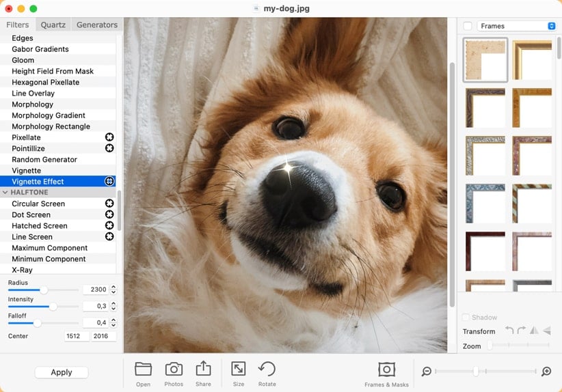
Task: Open the Size tool
Action: point(238,369)
